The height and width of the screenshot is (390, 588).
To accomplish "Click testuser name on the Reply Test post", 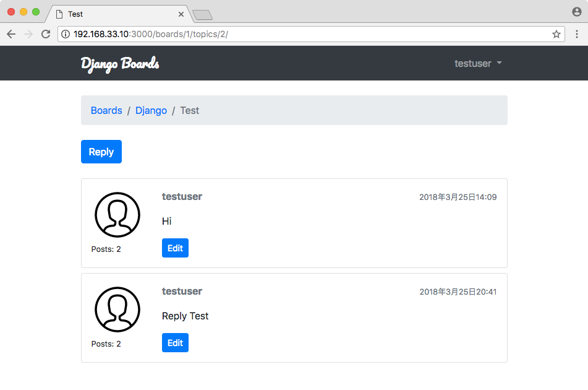I will [182, 291].
